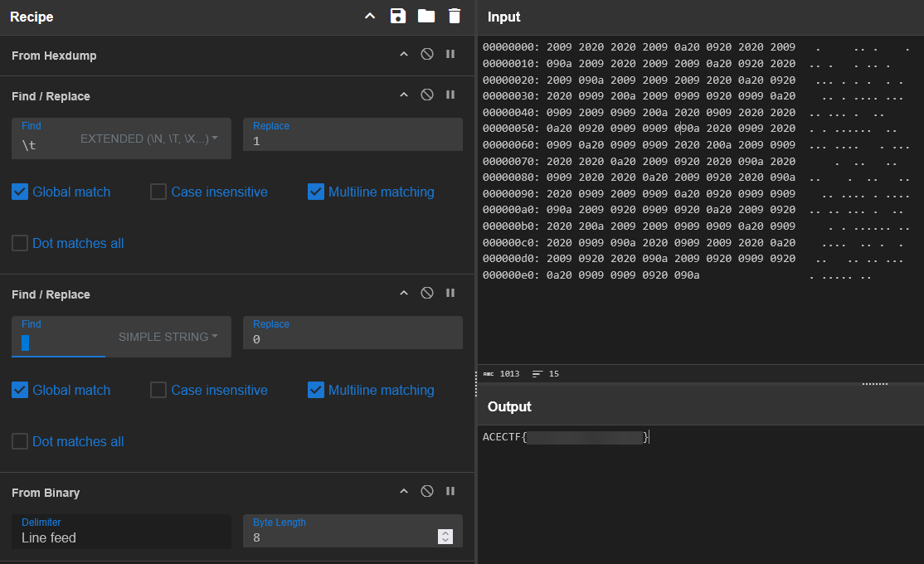Click the Replace field containing 1

coord(353,141)
